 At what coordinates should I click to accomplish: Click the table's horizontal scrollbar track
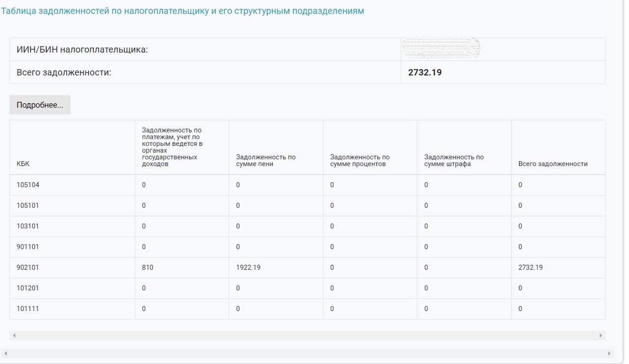coord(307,336)
